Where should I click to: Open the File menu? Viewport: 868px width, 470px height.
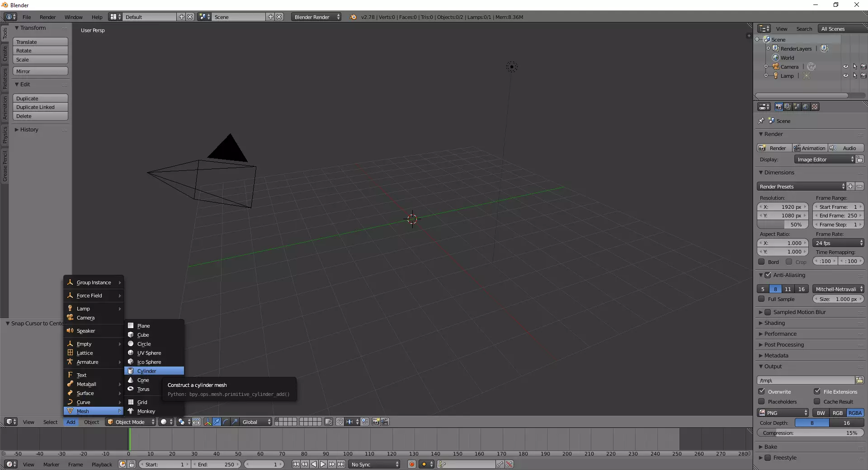27,17
